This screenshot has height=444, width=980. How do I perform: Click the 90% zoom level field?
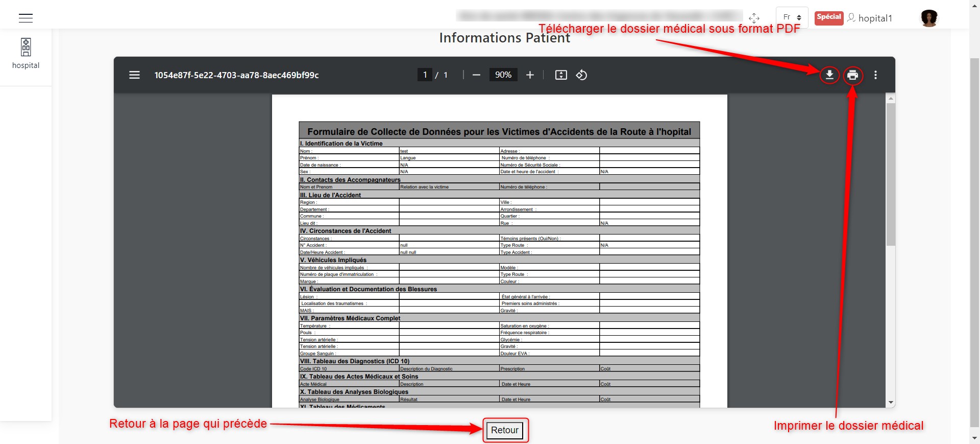tap(503, 75)
